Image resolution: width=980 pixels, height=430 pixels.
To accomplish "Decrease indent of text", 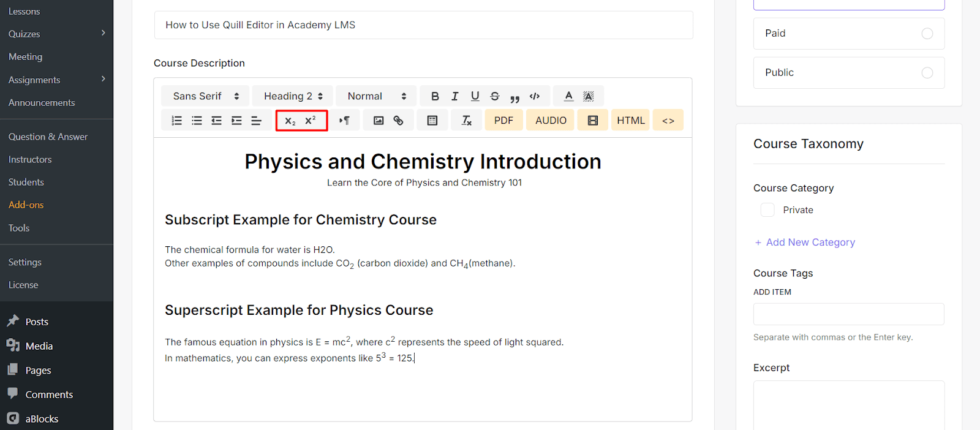I will tap(217, 121).
